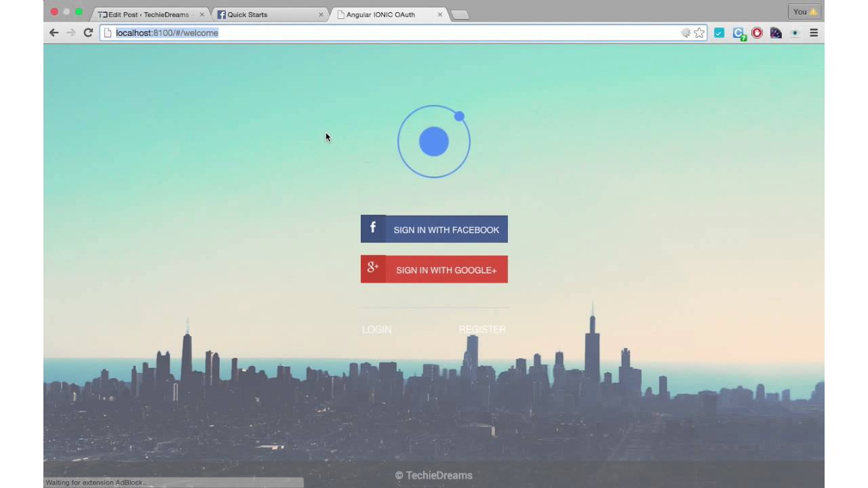The height and width of the screenshot is (488, 868).
Task: Click the Google+ g+ logo on the red button
Action: [x=373, y=268]
